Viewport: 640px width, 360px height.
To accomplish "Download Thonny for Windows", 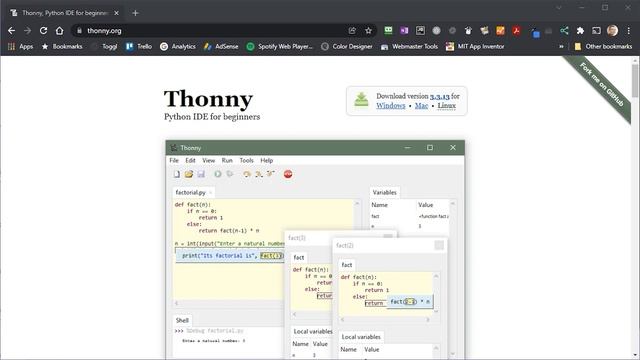I will [x=391, y=106].
